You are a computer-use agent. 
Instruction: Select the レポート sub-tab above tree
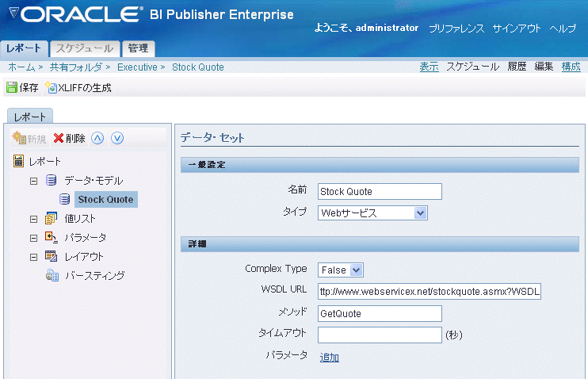(30, 117)
